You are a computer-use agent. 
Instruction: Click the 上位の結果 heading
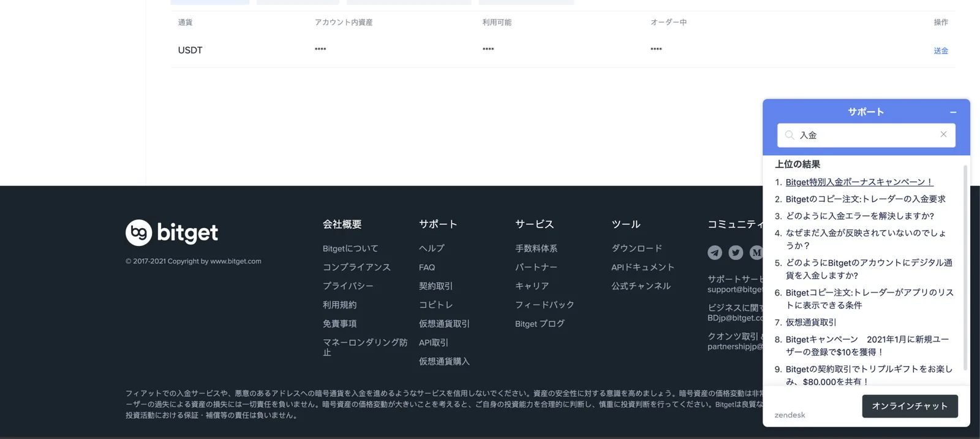(797, 164)
